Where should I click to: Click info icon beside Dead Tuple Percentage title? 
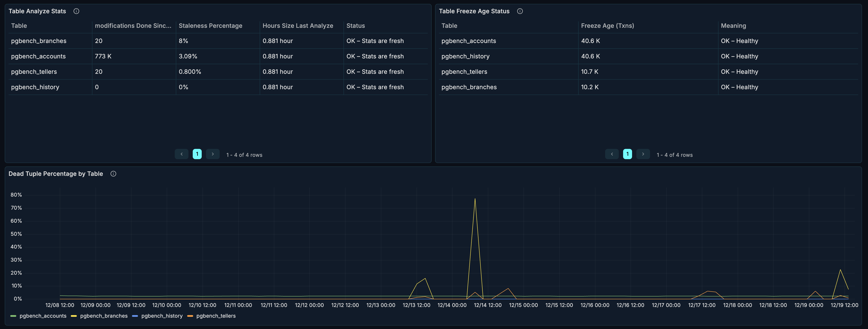[x=114, y=174]
